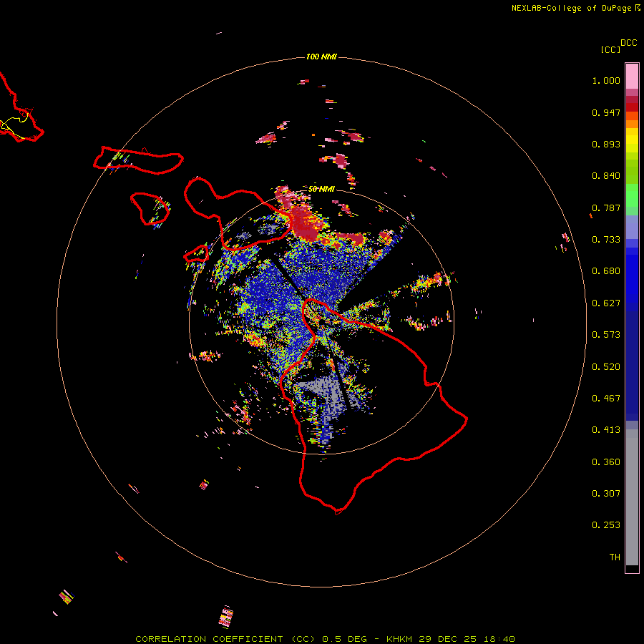Image resolution: width=644 pixels, height=644 pixels.
Task: Click the 0.573 scale value
Action: pos(606,335)
